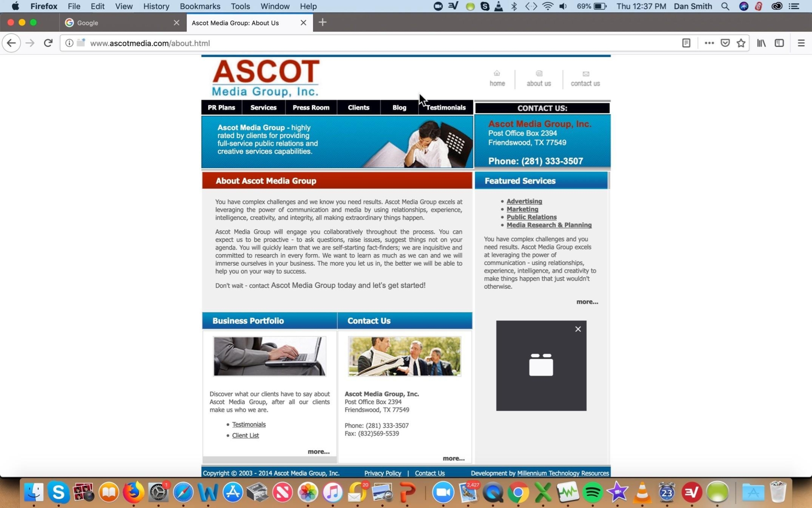Dismiss the blocked plugin box with X

578,329
